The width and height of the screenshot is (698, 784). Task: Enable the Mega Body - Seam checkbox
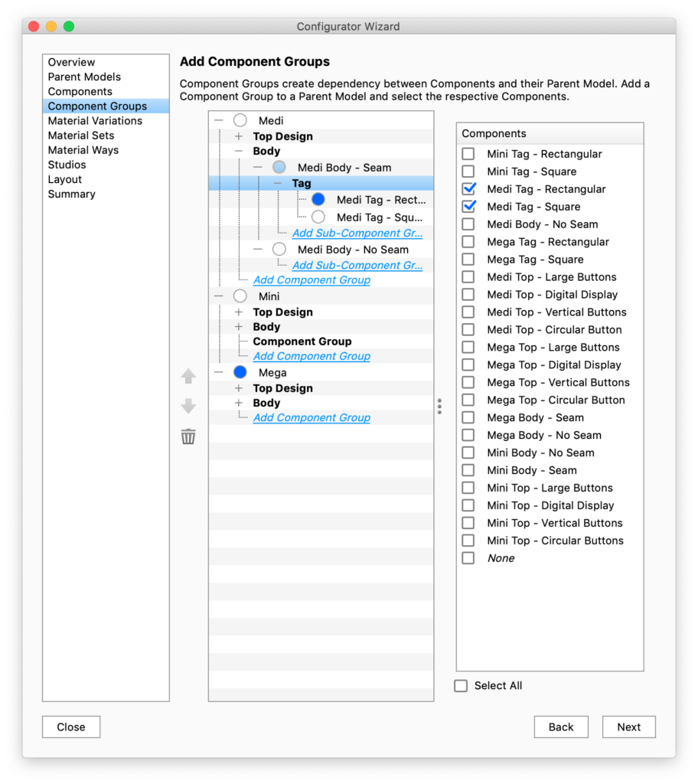pos(468,418)
